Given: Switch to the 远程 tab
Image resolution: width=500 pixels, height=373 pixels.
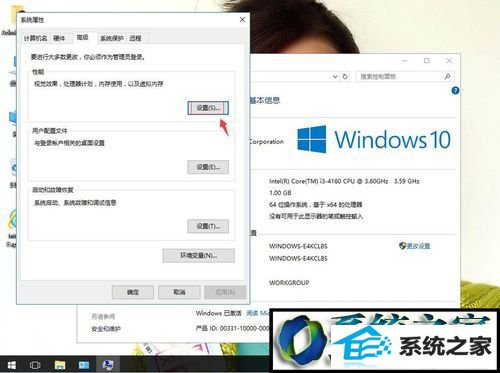Looking at the screenshot, I should coord(135,38).
